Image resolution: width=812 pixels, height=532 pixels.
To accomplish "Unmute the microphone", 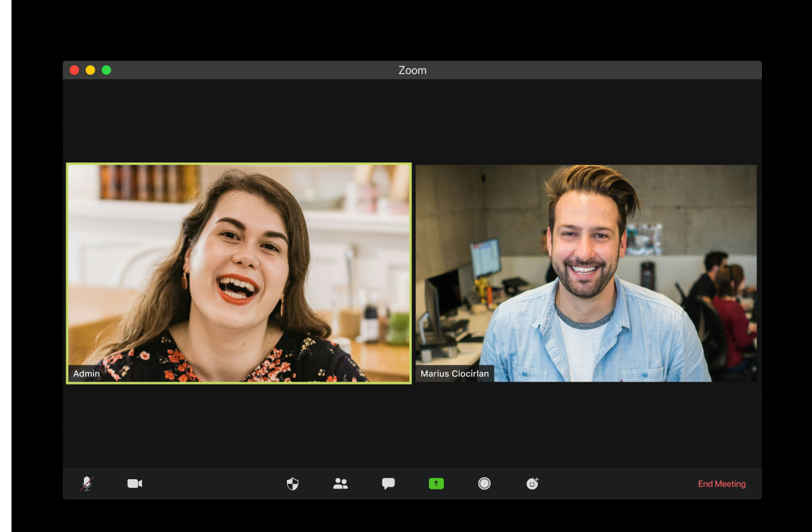I will [x=87, y=483].
